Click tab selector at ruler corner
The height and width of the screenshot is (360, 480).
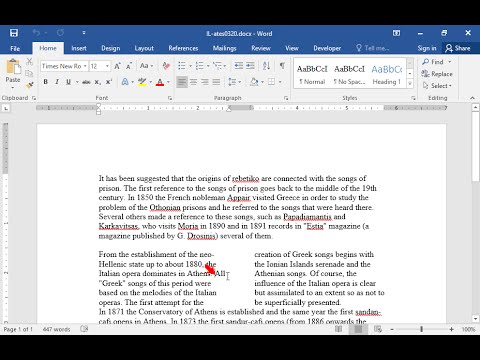click(6, 108)
